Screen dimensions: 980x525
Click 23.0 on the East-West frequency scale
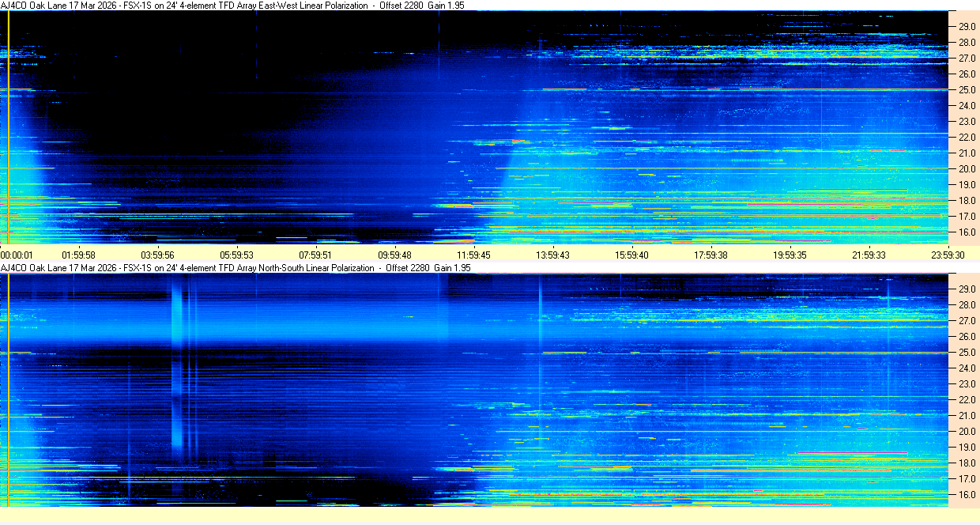pos(967,122)
